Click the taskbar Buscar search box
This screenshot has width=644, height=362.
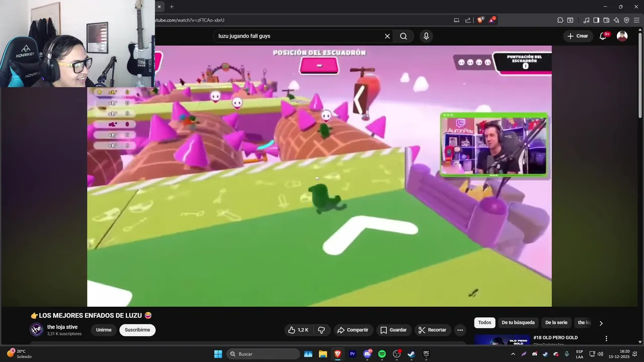point(263,354)
